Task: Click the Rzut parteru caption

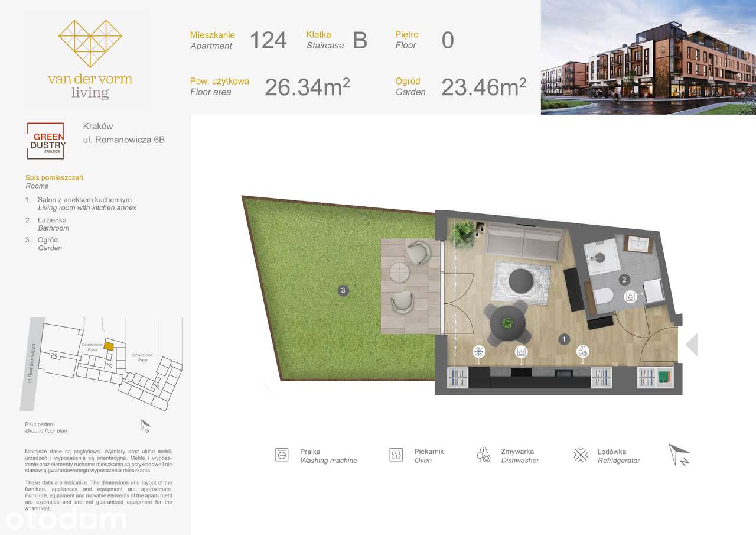Action: click(x=40, y=424)
